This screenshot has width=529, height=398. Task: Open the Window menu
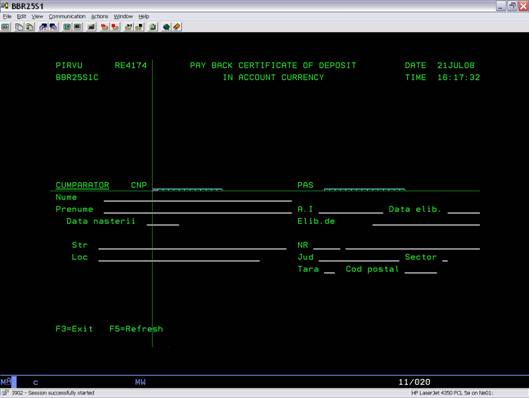coord(123,16)
